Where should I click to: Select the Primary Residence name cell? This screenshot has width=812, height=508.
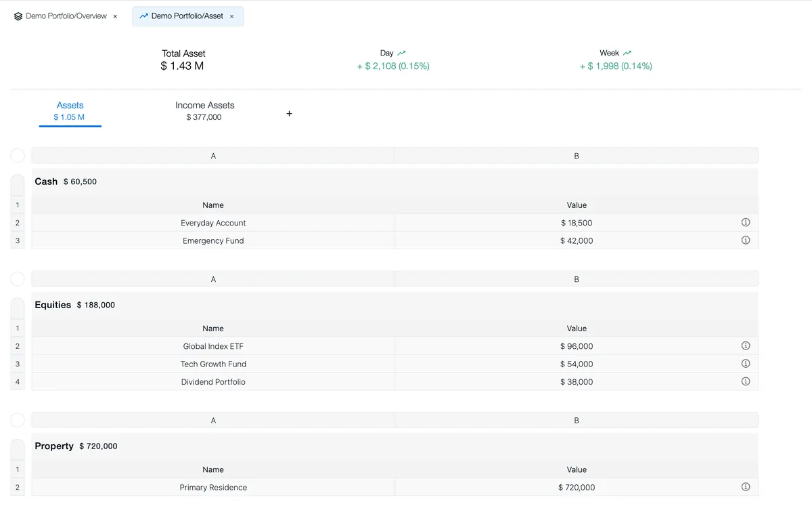point(213,487)
